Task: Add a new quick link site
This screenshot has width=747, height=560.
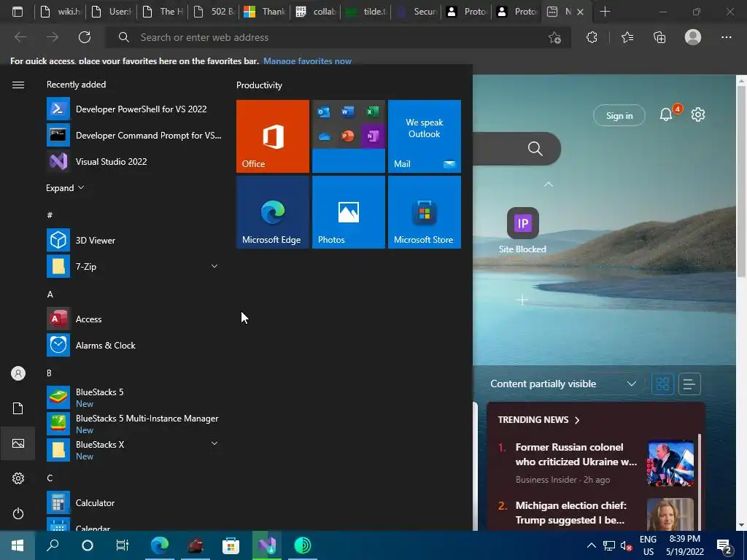Action: (x=522, y=300)
